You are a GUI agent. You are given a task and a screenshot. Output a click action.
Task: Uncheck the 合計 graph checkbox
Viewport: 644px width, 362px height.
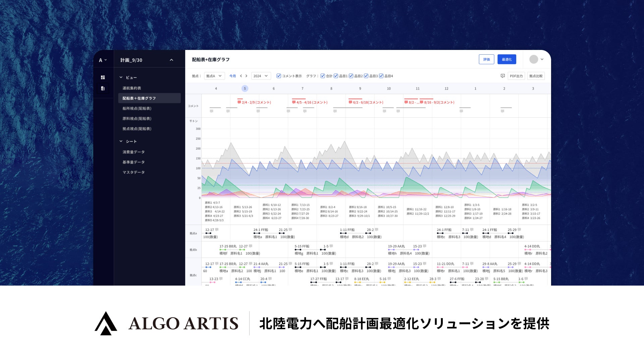point(323,76)
